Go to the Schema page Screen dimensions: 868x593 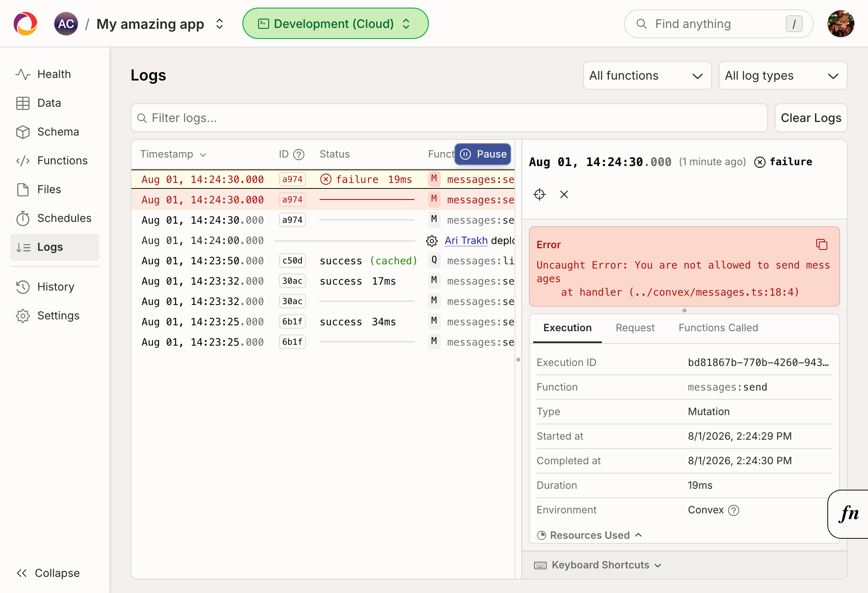tap(54, 132)
